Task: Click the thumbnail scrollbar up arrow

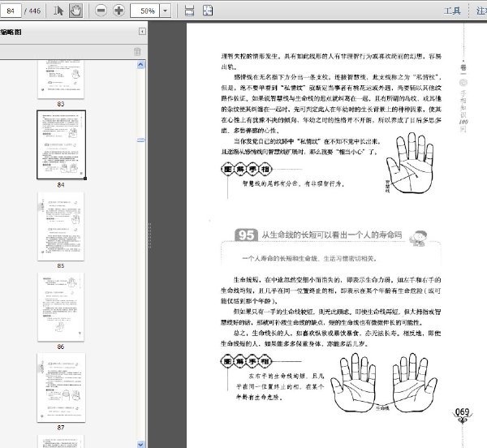Action: (x=140, y=65)
